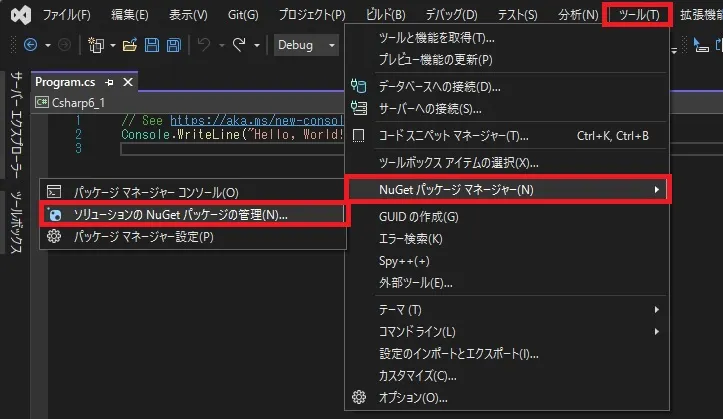Select ソリューションの NuGet パッケージの管理(N)...
The width and height of the screenshot is (723, 419).
pos(193,214)
